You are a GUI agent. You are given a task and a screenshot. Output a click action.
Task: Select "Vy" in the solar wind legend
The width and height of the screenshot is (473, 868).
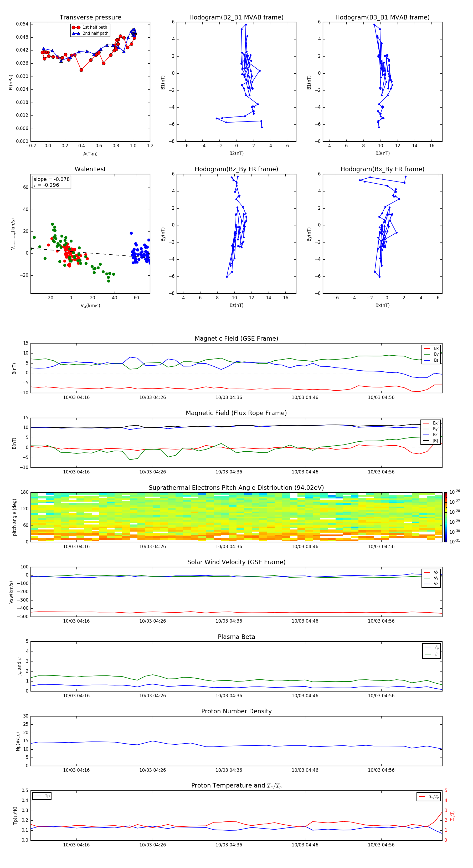(x=431, y=578)
